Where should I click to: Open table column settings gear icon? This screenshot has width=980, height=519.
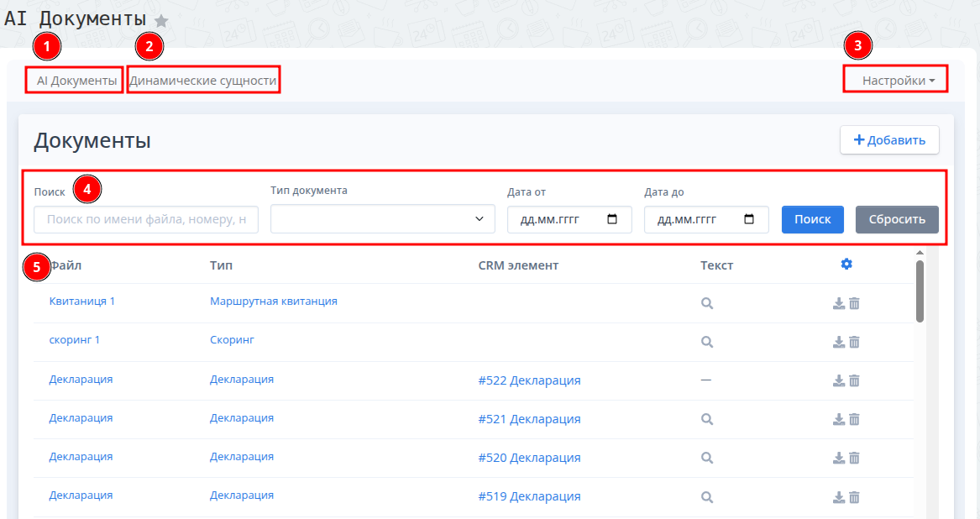point(846,265)
